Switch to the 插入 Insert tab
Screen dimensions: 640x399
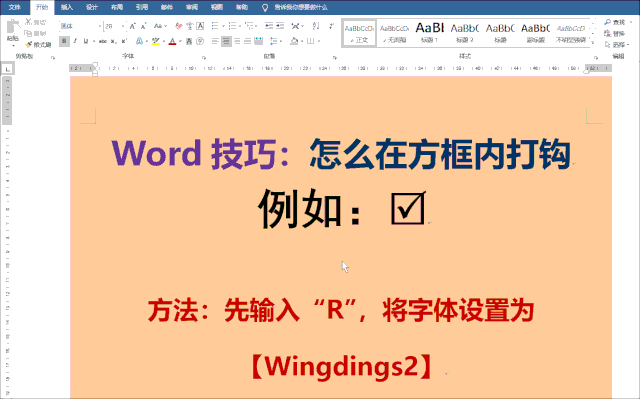pyautogui.click(x=67, y=7)
